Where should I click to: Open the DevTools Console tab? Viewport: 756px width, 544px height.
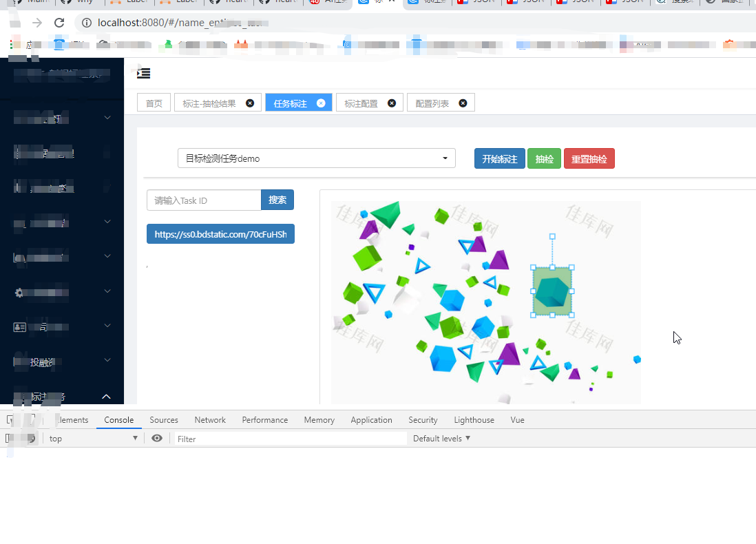pos(118,419)
